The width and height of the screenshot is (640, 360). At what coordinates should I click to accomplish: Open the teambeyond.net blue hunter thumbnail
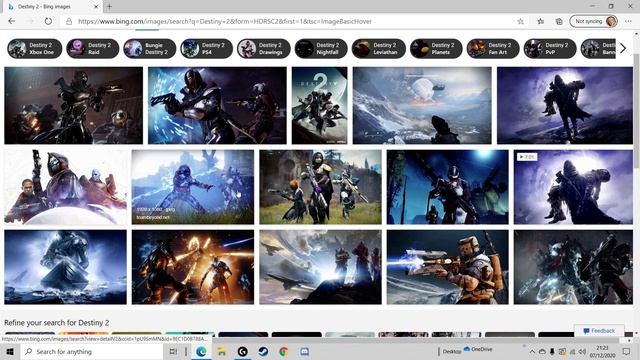[x=193, y=187]
